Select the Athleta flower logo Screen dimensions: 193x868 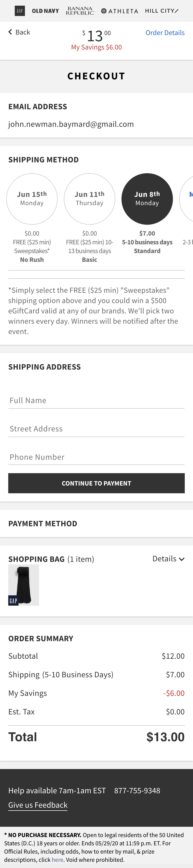point(104,10)
